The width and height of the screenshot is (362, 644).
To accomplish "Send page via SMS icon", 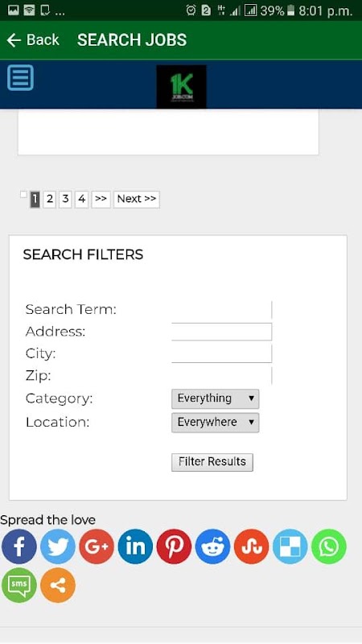I will click(19, 585).
